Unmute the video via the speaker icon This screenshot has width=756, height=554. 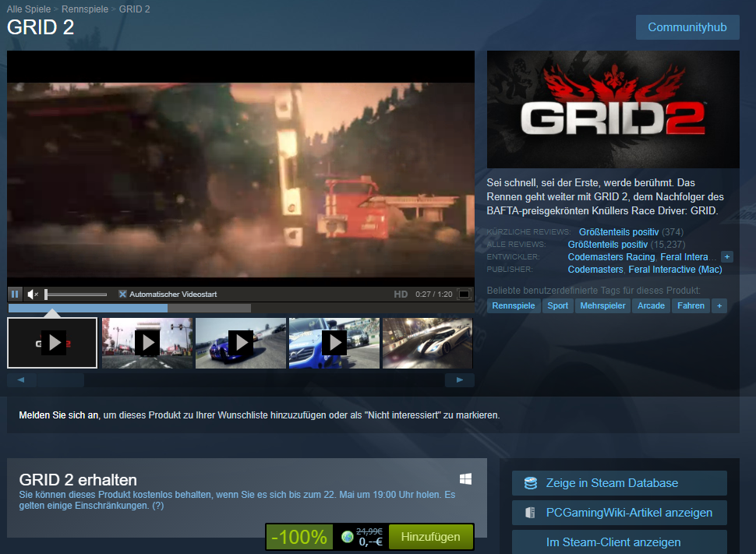coord(33,294)
